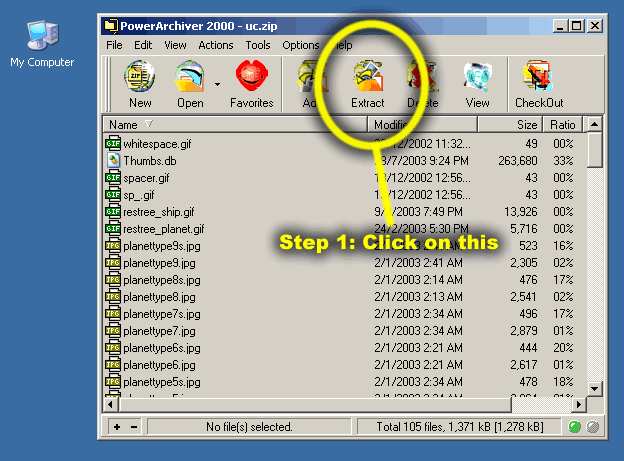The width and height of the screenshot is (624, 461).
Task: Select restree_planet.gif in the file list
Action: [165, 228]
